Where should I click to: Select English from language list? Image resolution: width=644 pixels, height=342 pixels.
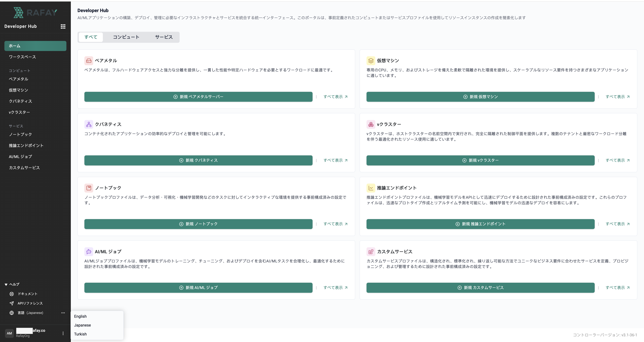point(80,316)
